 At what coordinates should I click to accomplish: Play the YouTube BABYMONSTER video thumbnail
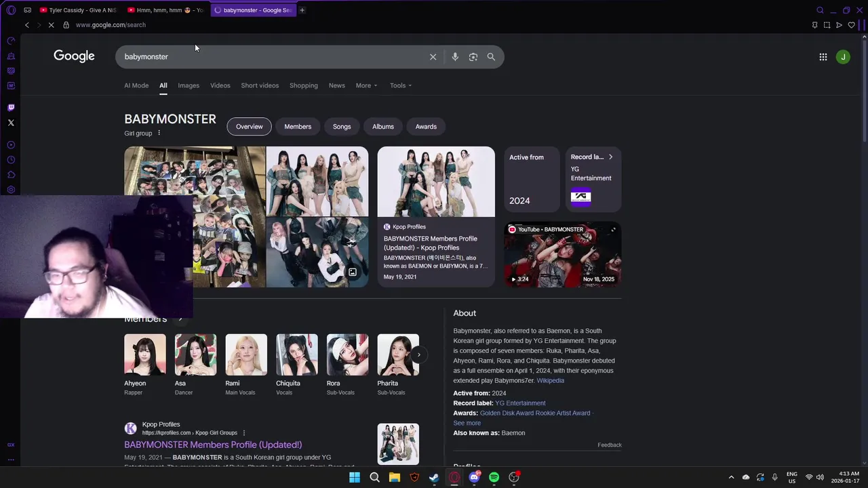(x=563, y=255)
